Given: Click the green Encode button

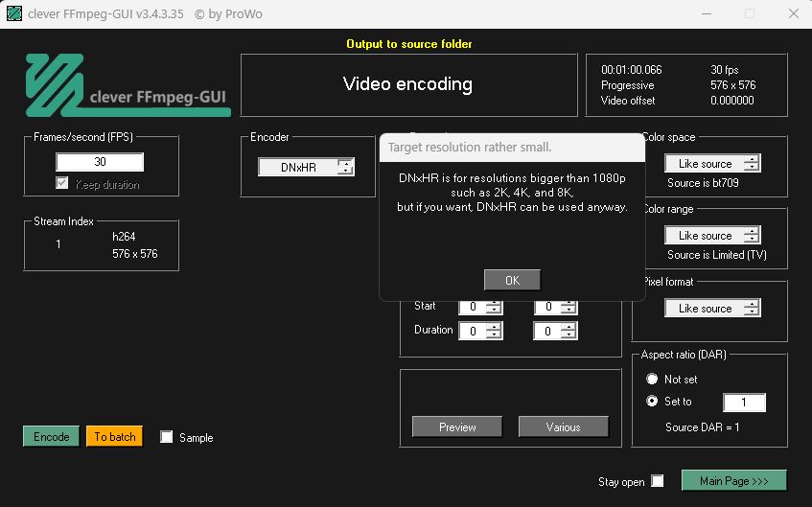Looking at the screenshot, I should (x=51, y=437).
